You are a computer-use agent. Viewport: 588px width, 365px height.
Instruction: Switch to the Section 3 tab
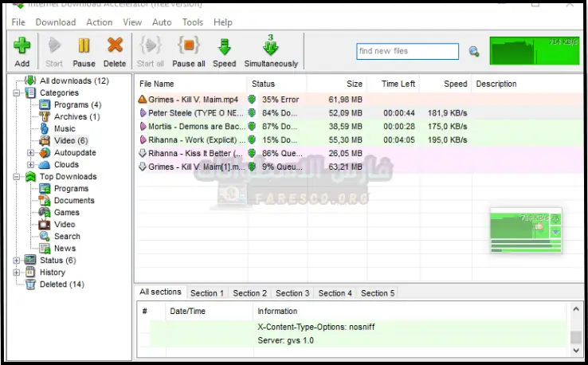292,293
